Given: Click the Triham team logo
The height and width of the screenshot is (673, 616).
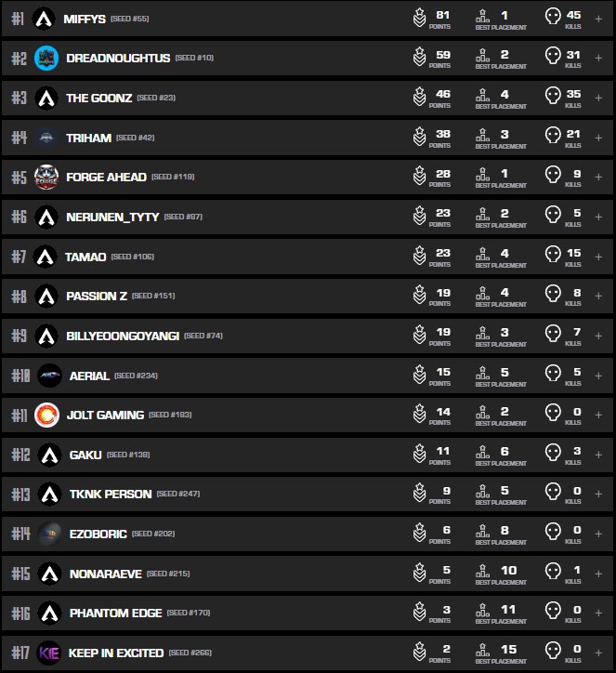Looking at the screenshot, I should click(46, 138).
